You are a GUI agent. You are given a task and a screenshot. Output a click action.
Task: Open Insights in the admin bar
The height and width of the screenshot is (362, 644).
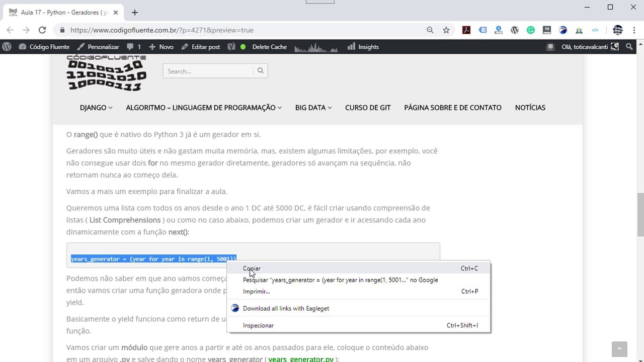coord(363,47)
